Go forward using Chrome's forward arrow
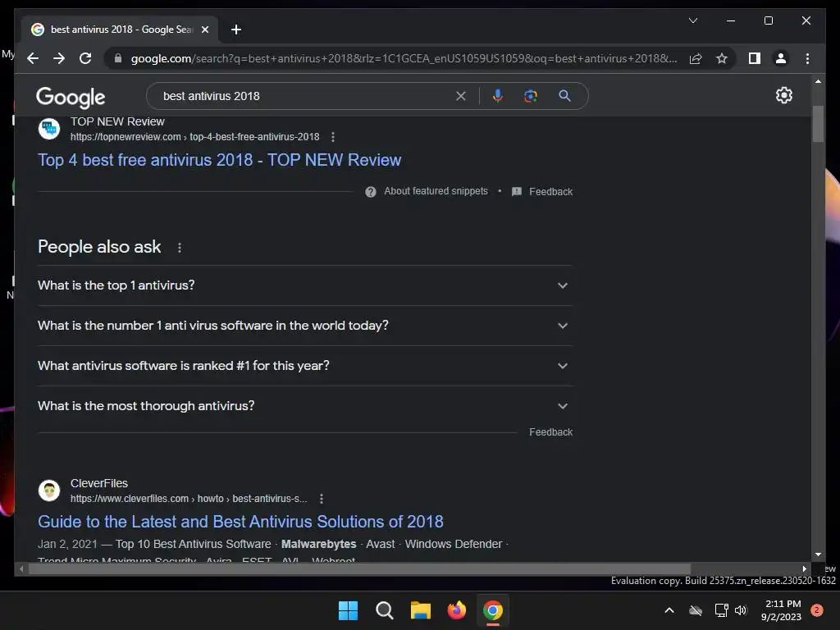 (x=59, y=58)
